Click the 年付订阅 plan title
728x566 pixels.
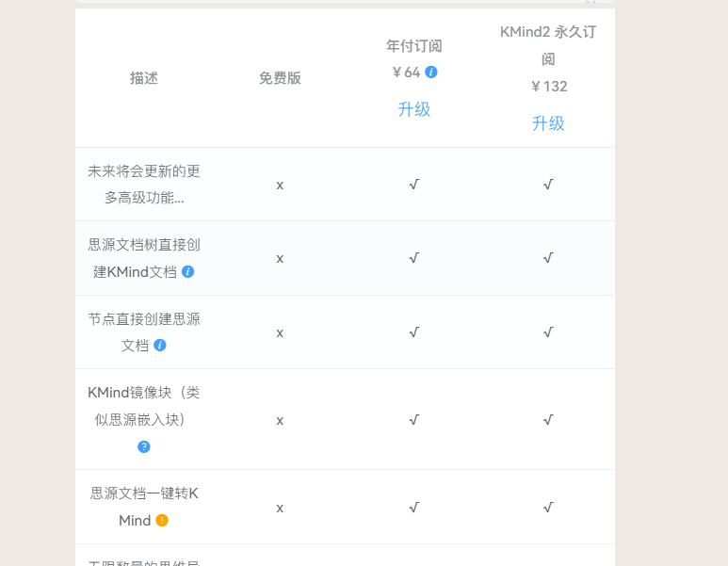click(414, 45)
